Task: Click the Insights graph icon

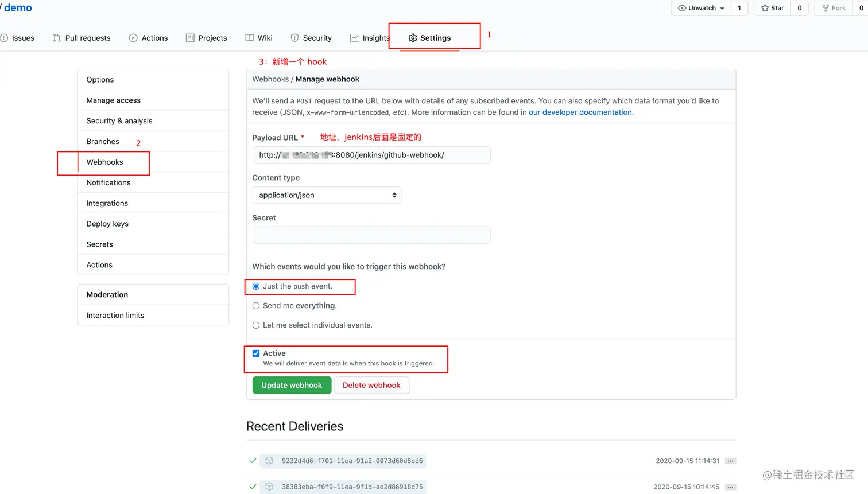Action: (354, 38)
